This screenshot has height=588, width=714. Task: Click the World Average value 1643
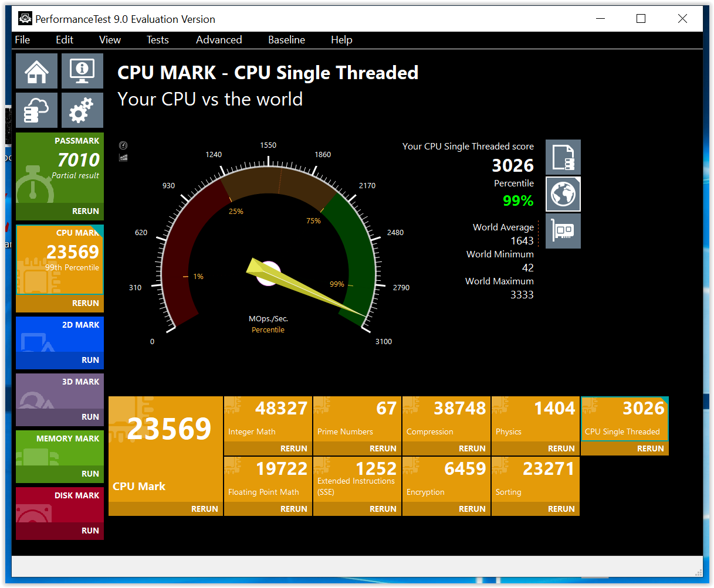coord(522,241)
